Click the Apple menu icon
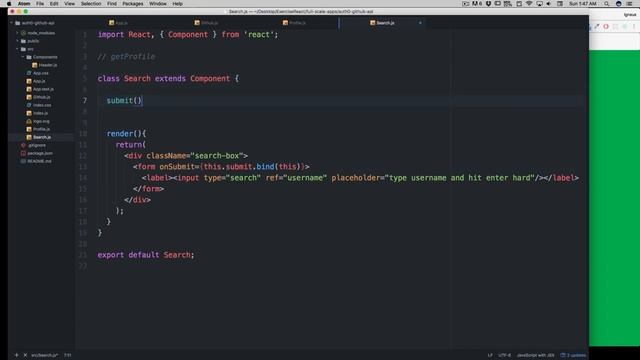640x360 pixels. [9, 4]
